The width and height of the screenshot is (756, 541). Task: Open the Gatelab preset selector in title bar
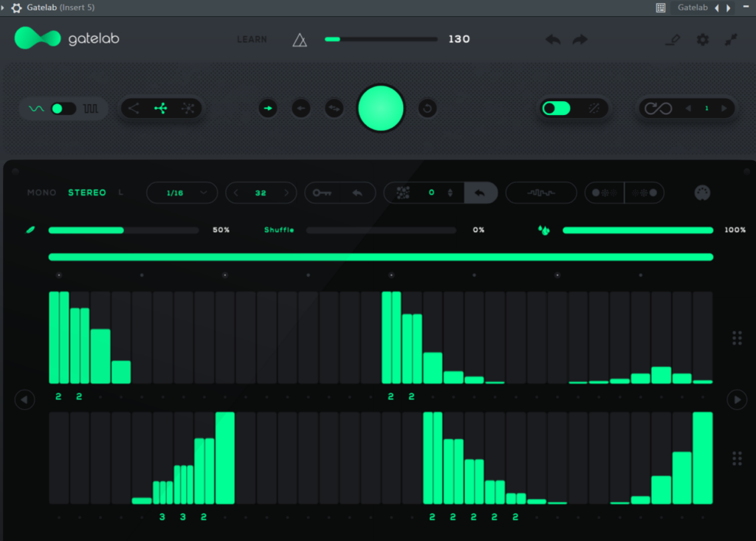tap(693, 7)
